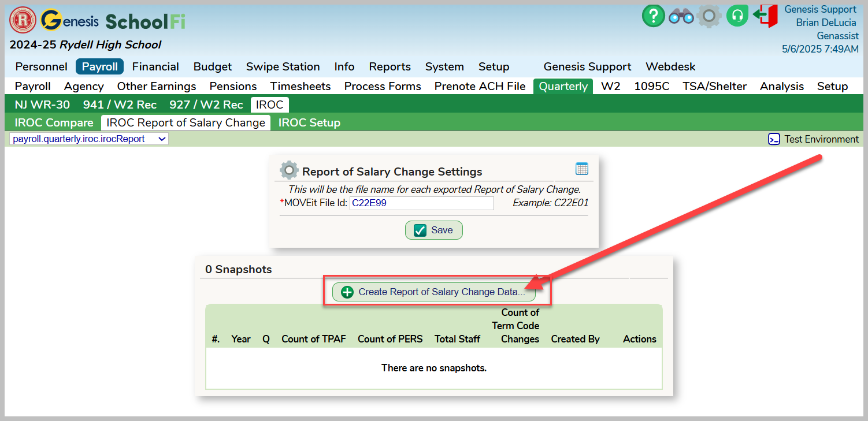Click the 'There are no snapshots.' message
Viewport: 868px width, 421px height.
[x=434, y=368]
